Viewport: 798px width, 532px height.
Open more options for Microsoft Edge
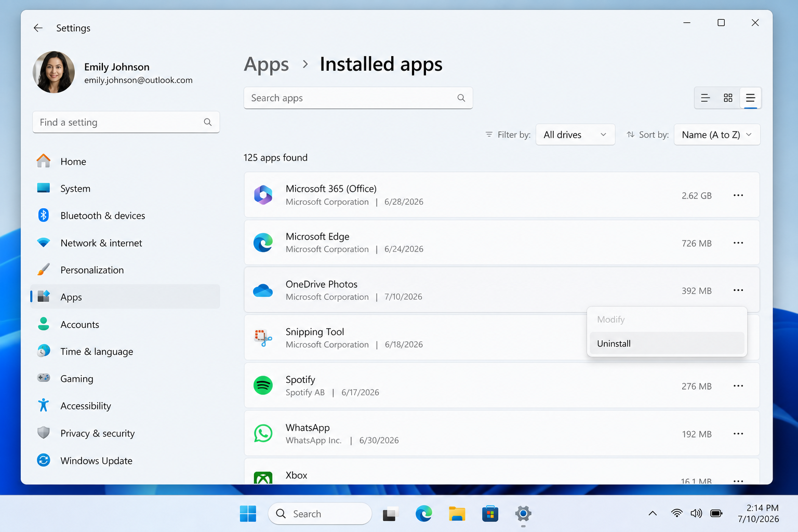(x=738, y=243)
